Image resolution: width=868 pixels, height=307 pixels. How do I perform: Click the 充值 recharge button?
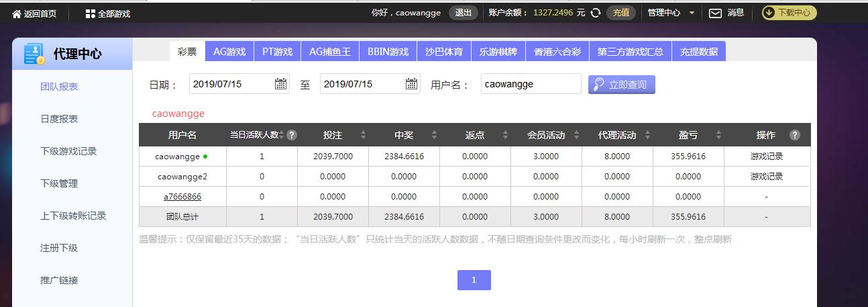coord(621,13)
